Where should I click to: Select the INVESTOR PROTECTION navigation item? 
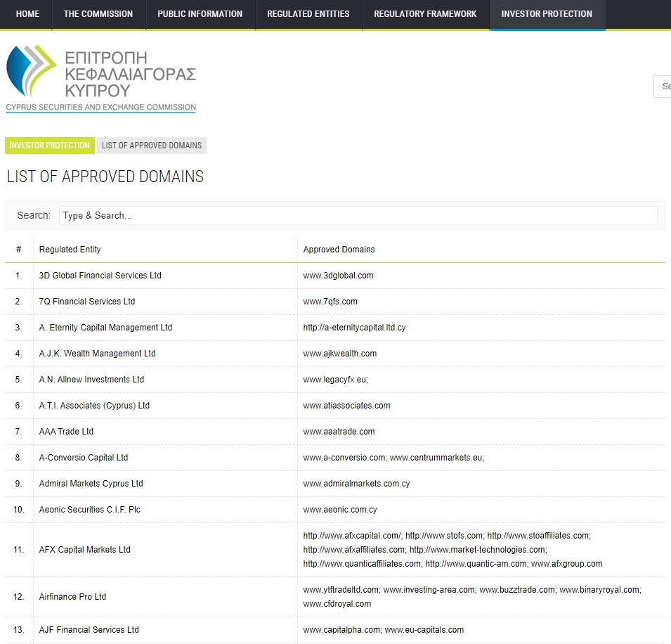point(547,13)
